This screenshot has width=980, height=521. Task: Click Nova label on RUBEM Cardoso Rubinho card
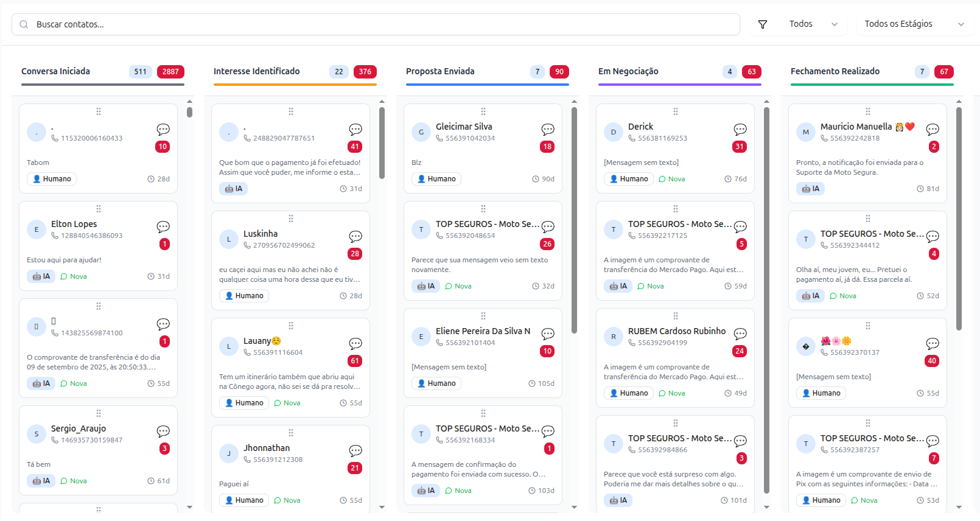[672, 393]
